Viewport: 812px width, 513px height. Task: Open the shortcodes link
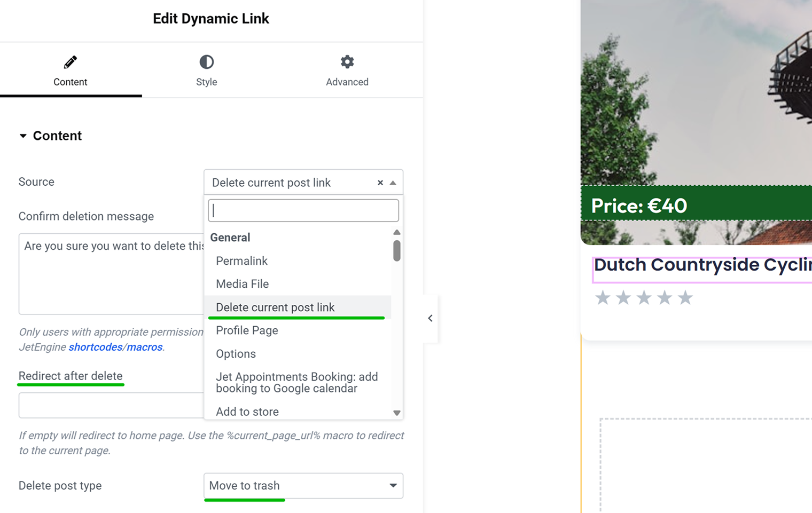[96, 347]
